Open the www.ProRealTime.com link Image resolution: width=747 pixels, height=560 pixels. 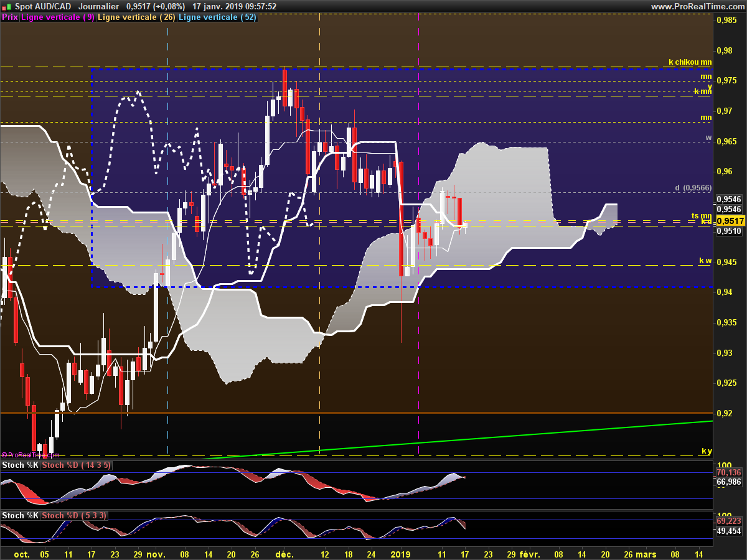point(697,6)
